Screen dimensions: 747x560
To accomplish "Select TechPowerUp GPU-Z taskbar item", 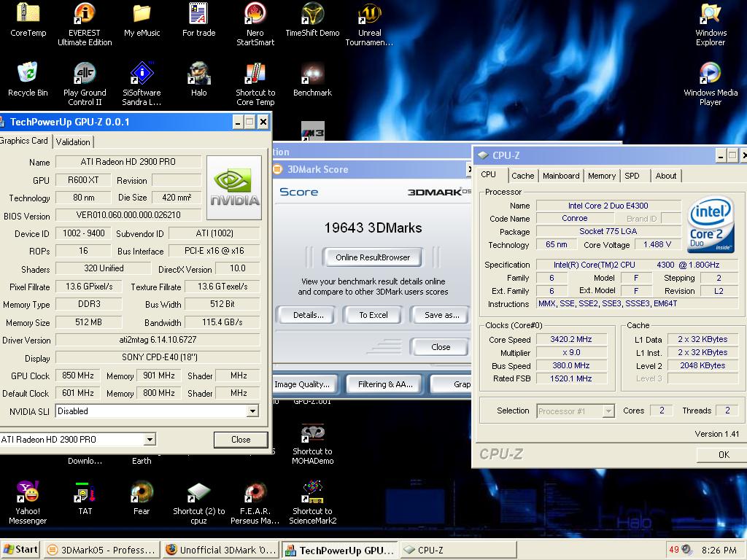I will 340,550.
